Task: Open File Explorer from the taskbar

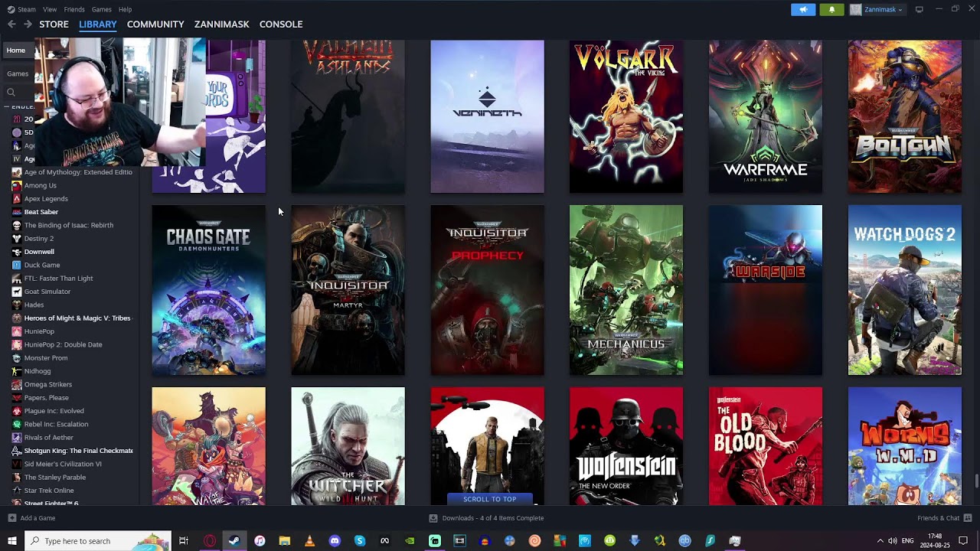Action: pos(285,541)
